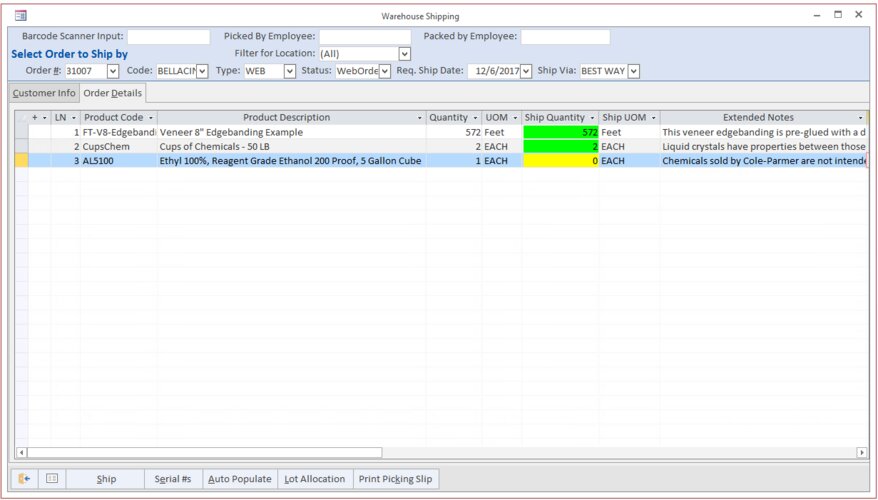Screen dimensions: 878x500
Task: Switch to the Customer Info tab
Action: (44, 93)
